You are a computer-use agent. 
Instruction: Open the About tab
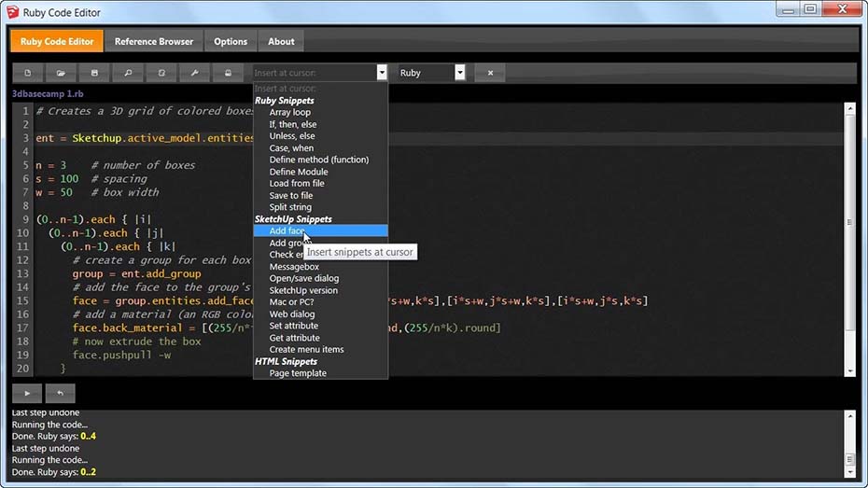(x=281, y=41)
